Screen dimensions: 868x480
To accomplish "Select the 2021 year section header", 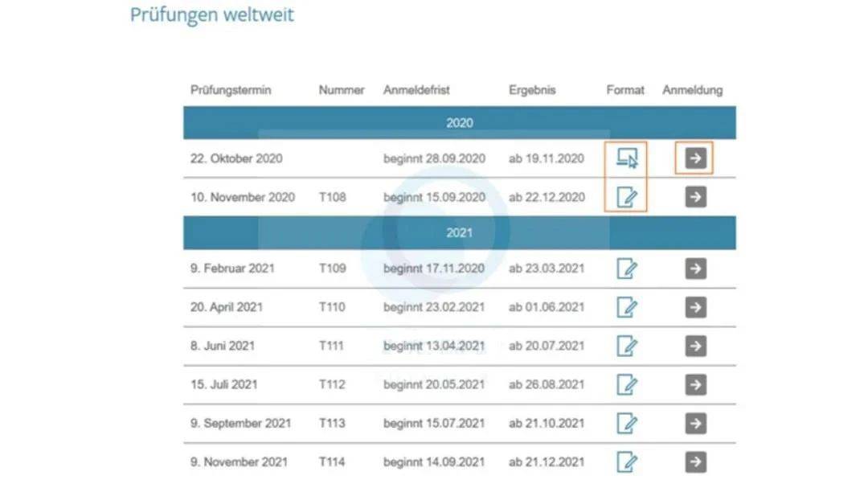I will tap(459, 233).
